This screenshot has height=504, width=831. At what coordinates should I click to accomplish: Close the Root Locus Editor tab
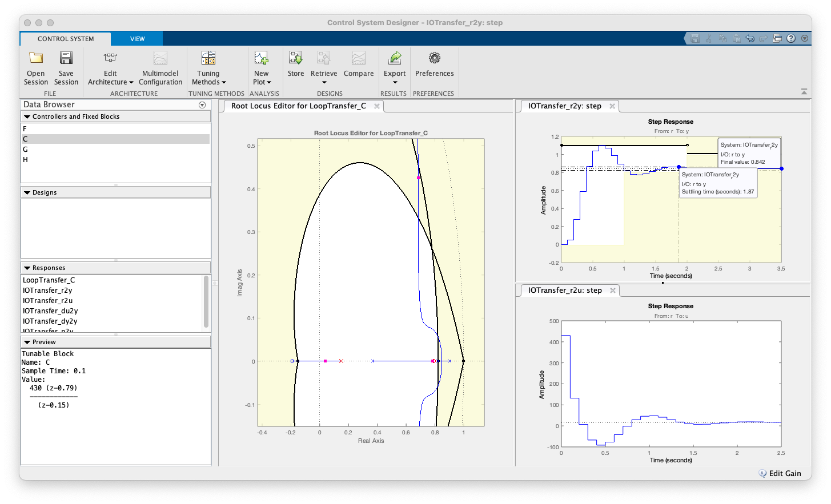coord(377,106)
